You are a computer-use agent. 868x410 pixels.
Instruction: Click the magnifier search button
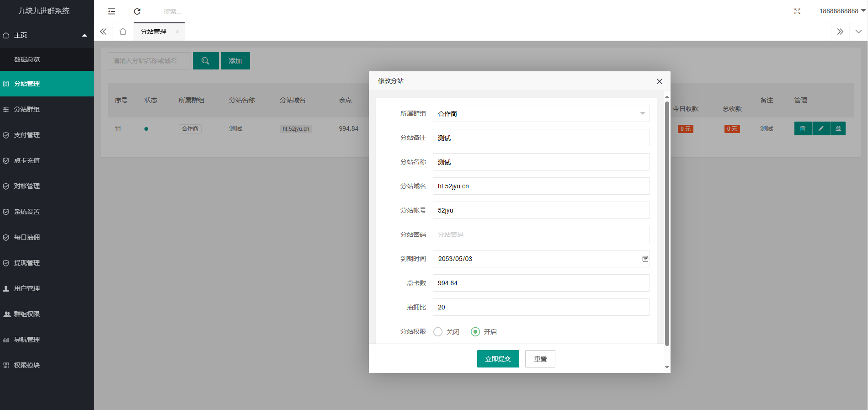(x=206, y=61)
